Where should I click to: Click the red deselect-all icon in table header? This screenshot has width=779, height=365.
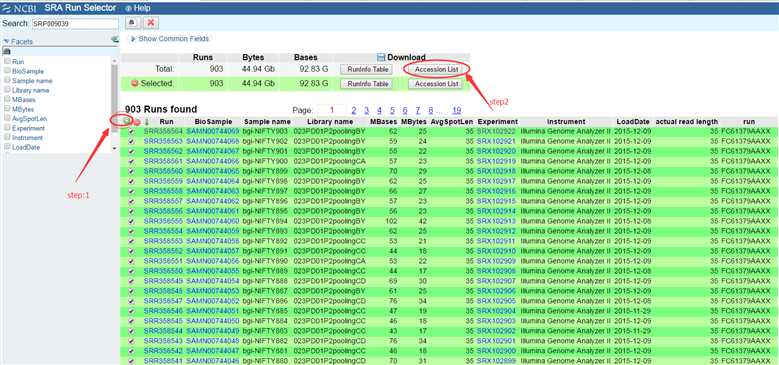click(138, 121)
